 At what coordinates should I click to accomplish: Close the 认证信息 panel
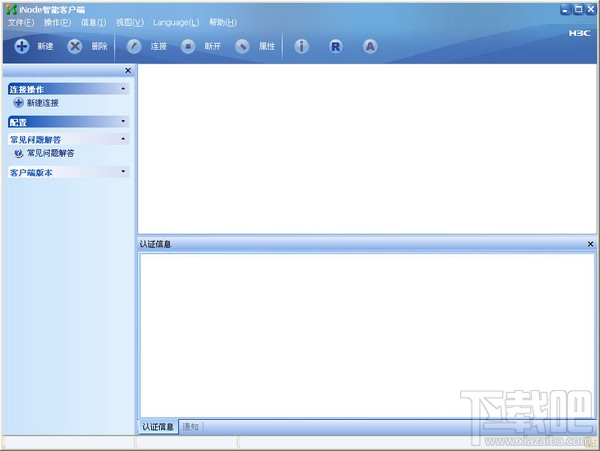(590, 244)
